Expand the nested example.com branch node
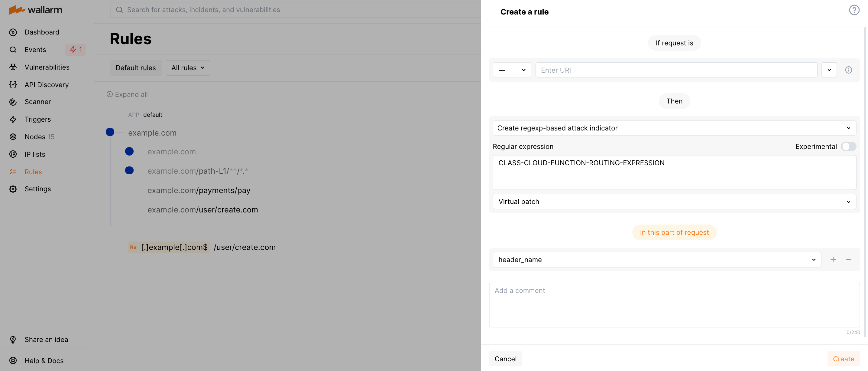 point(129,151)
